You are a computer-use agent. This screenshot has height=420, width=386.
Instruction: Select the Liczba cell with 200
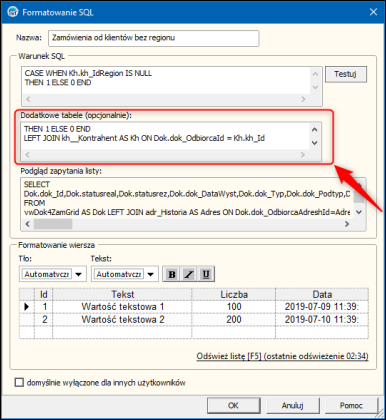234,319
